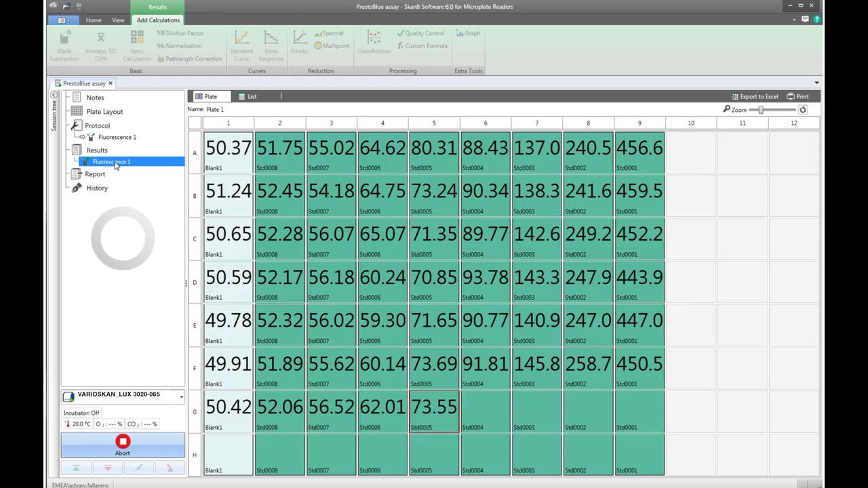Screen dimensions: 868x488
Task: Click the Basic Calculation icon
Action: point(137,45)
